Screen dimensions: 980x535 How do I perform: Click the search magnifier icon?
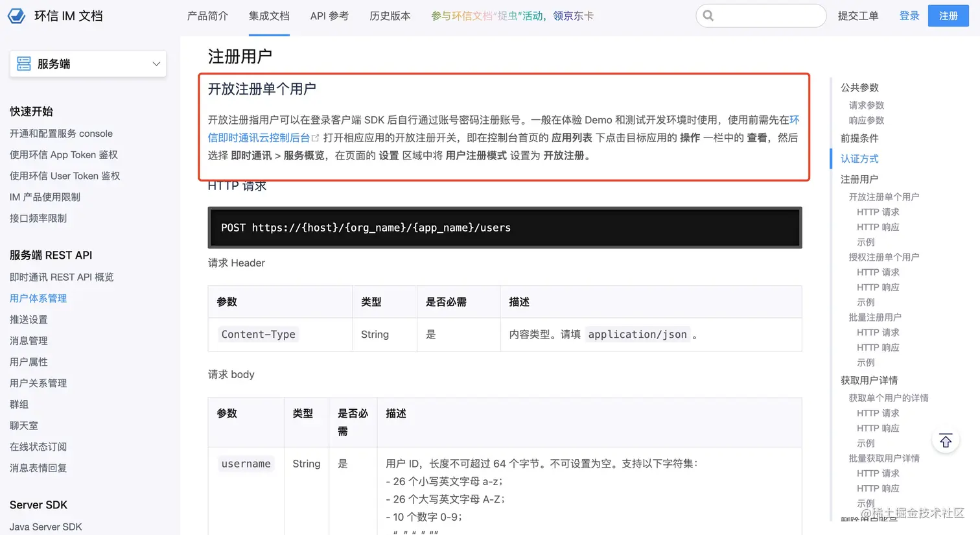point(708,16)
